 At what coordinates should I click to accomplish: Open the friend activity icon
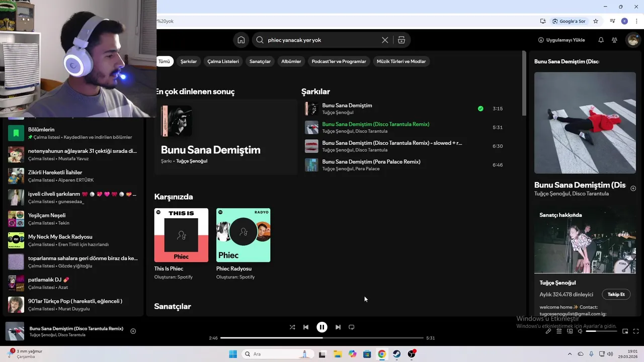614,40
